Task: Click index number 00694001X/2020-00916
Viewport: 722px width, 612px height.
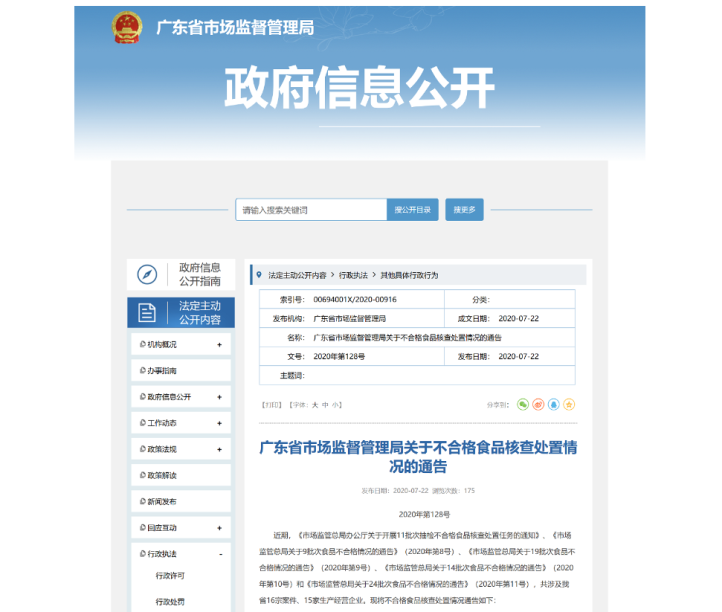Action: (x=355, y=299)
